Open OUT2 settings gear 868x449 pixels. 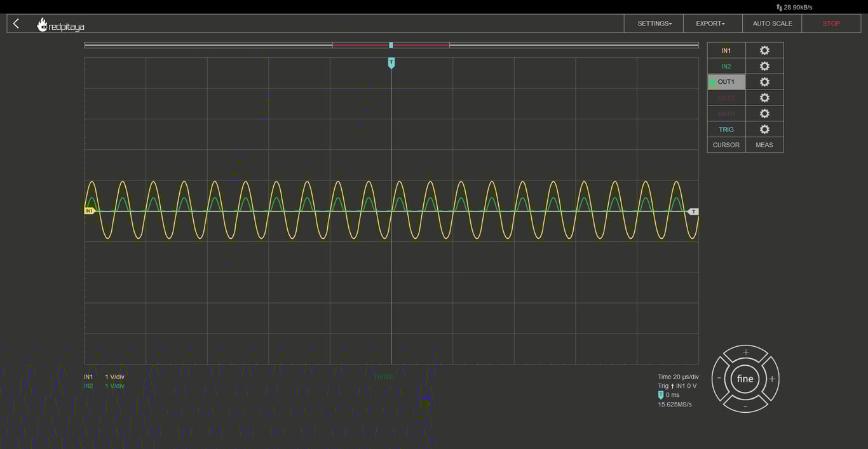764,98
